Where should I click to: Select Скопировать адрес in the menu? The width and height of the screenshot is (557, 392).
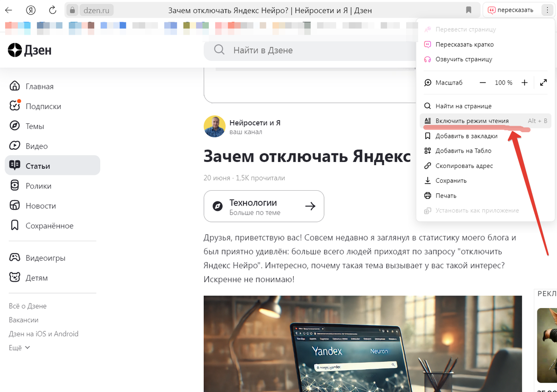[485, 166]
